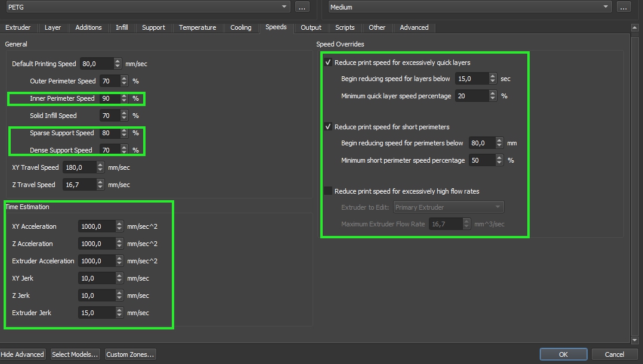
Task: Open the Temperature tab
Action: (x=197, y=27)
